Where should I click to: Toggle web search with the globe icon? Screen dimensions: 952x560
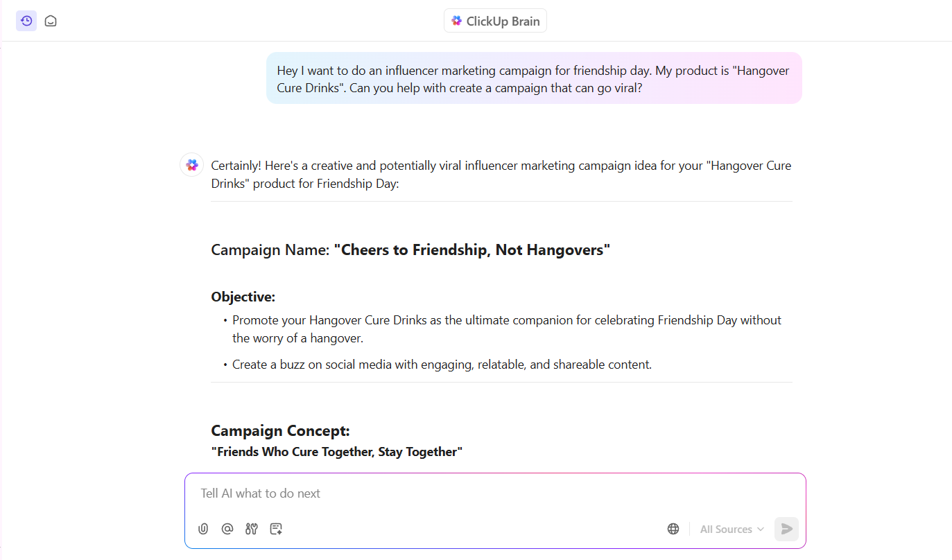673,529
